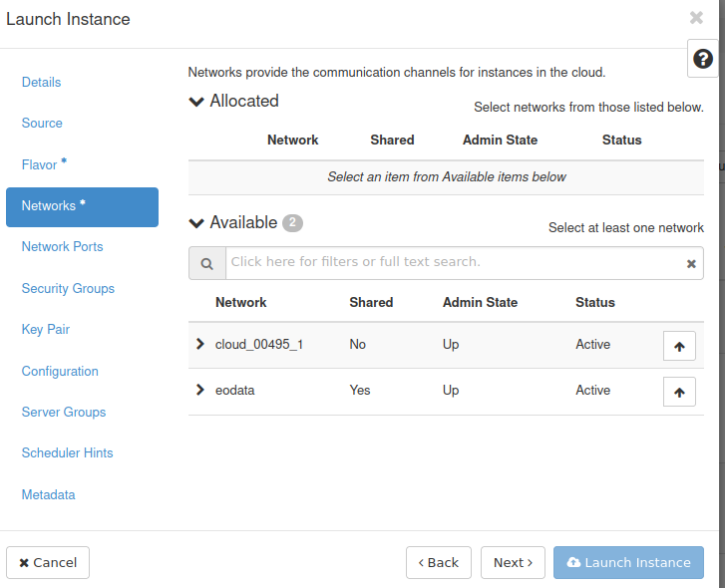725x588 pixels.
Task: Open the Details step
Action: [41, 82]
